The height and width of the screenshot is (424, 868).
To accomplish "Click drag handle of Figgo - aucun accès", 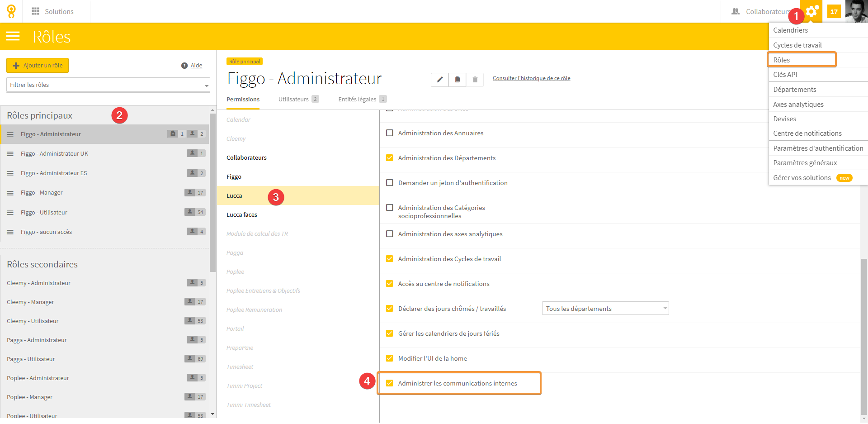I will point(10,232).
